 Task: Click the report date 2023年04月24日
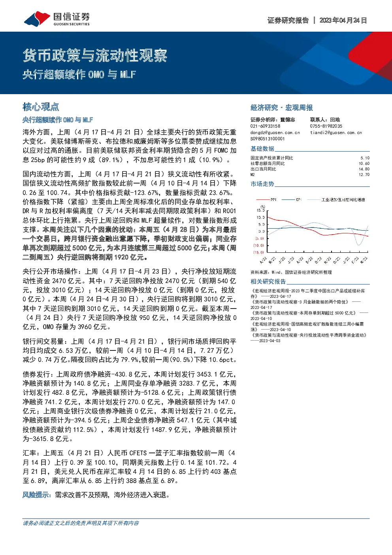(343, 20)
